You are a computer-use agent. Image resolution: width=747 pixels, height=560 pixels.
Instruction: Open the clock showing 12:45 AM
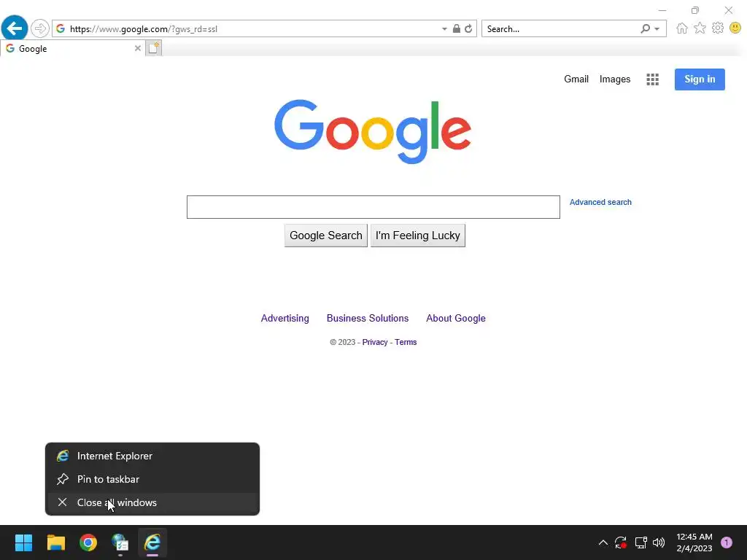[x=694, y=542]
